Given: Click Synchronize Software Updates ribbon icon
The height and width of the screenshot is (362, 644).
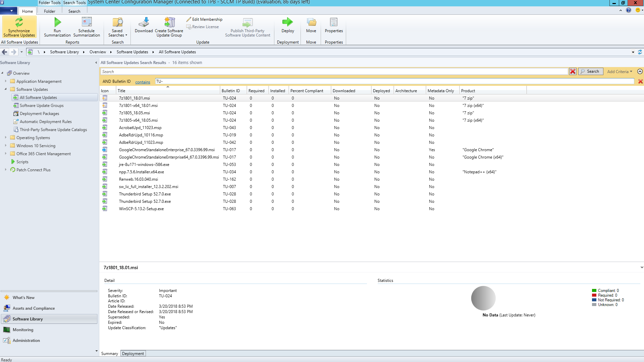Looking at the screenshot, I should pos(19,22).
